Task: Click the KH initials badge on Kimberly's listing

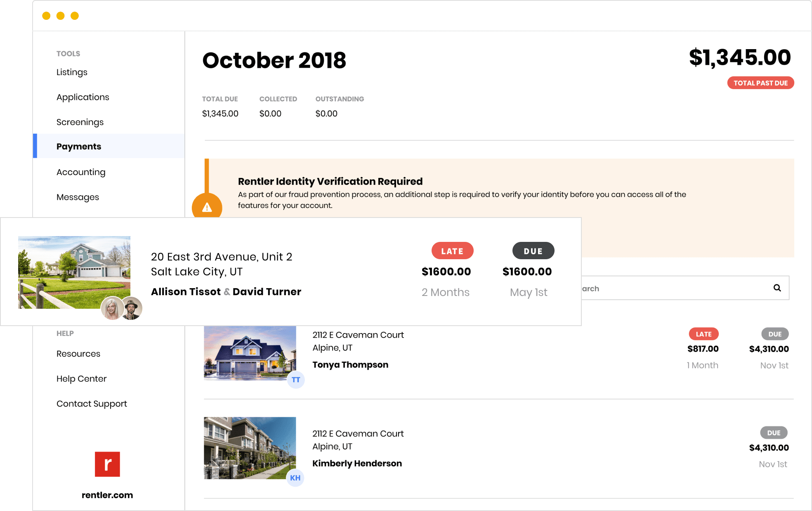Action: coord(295,478)
